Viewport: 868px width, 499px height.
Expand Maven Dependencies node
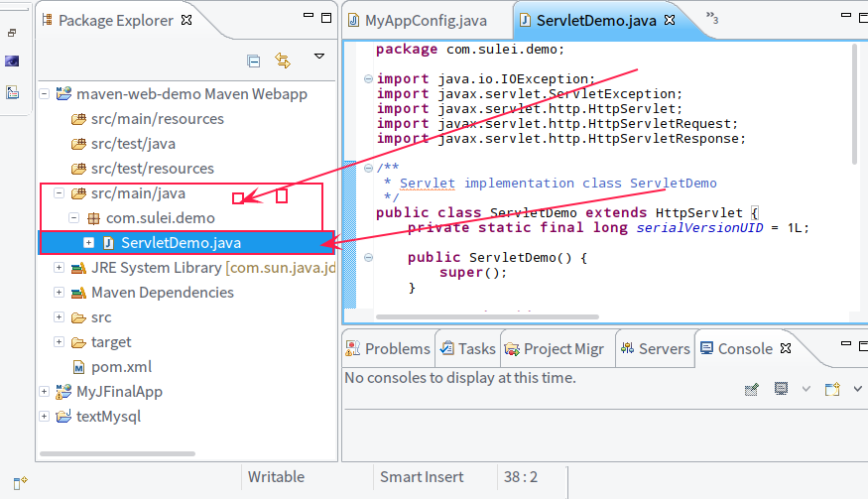[59, 292]
